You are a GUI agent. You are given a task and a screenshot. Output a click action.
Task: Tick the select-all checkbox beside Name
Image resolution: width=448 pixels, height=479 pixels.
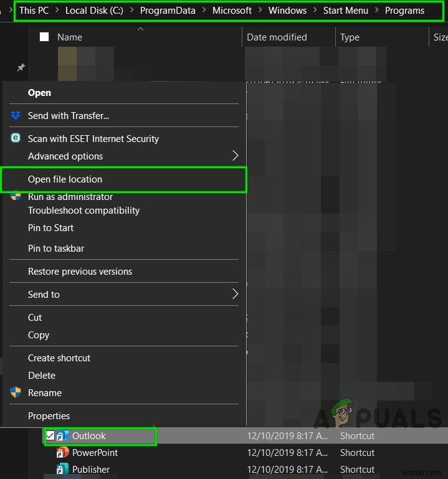coord(44,37)
